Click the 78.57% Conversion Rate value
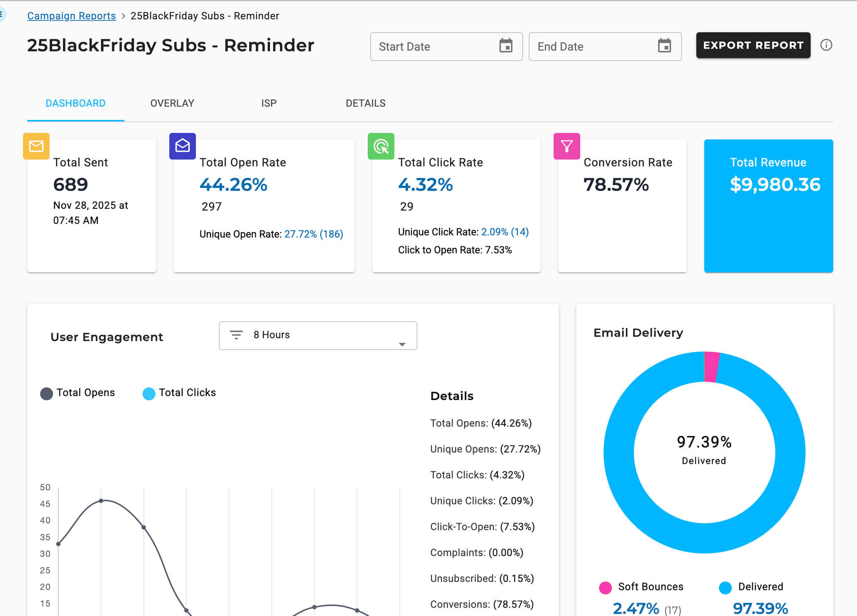 tap(616, 184)
